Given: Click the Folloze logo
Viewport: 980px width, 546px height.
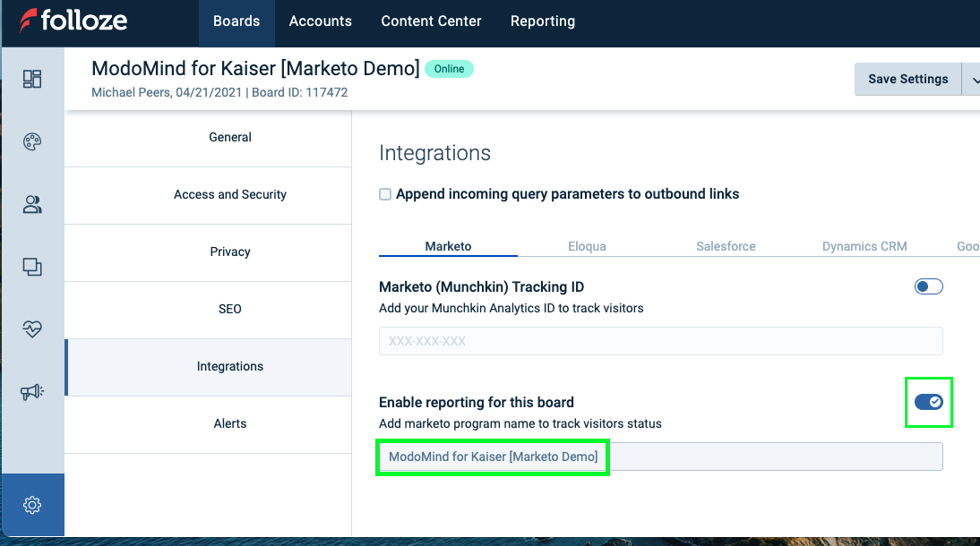Looking at the screenshot, I should (x=73, y=21).
